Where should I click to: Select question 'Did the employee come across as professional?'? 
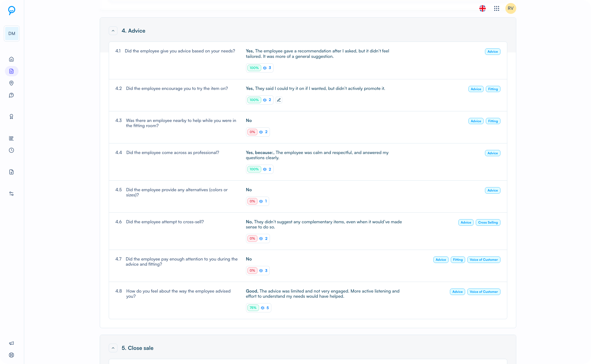173,153
